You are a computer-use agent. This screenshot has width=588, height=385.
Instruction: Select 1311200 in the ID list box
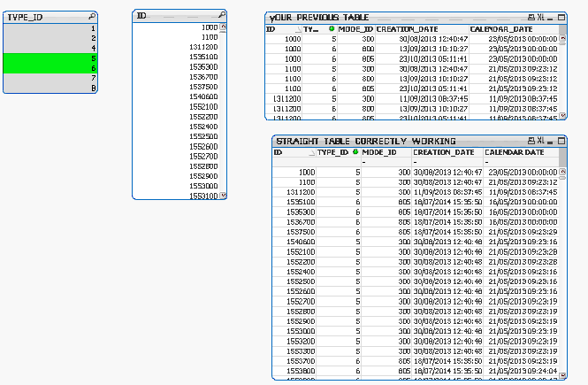tap(176, 47)
